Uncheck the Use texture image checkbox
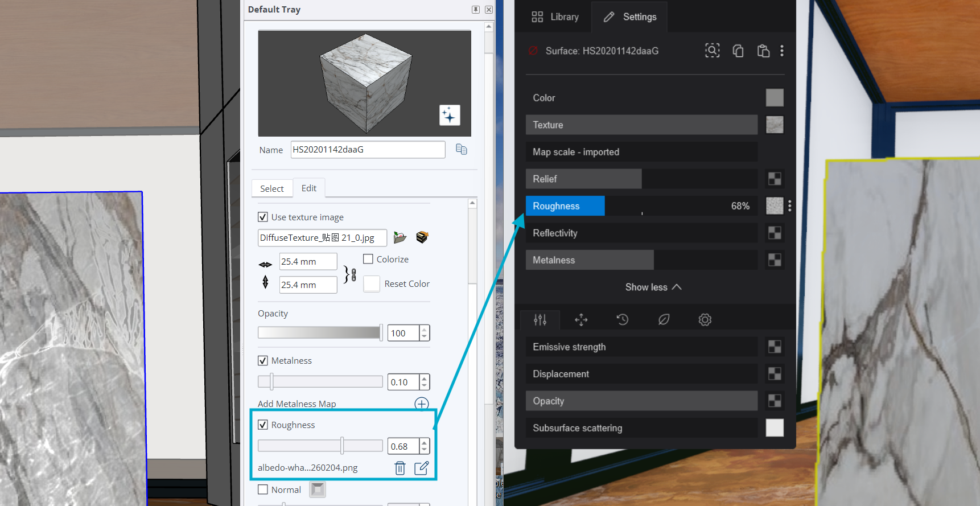Viewport: 980px width, 506px height. click(x=263, y=217)
